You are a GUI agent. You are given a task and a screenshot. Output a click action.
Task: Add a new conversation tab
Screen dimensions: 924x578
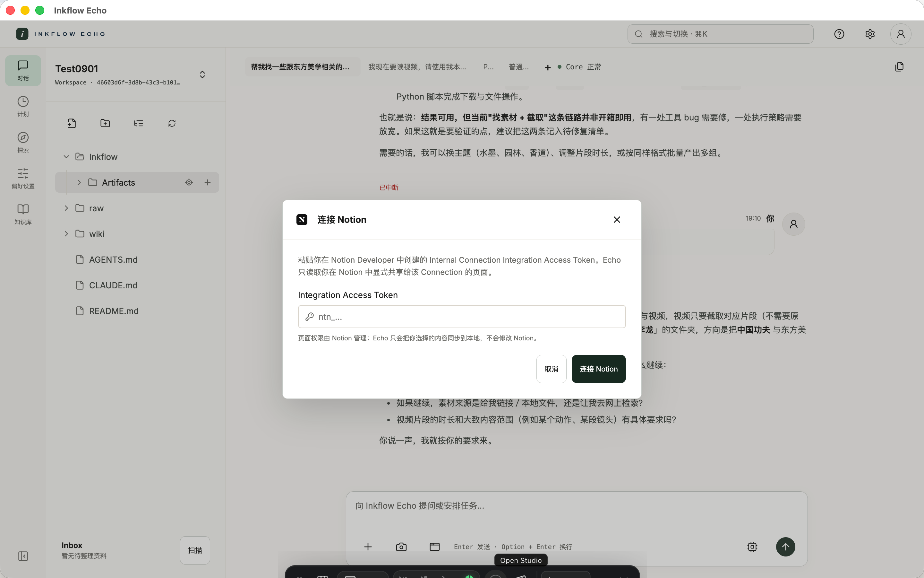548,67
